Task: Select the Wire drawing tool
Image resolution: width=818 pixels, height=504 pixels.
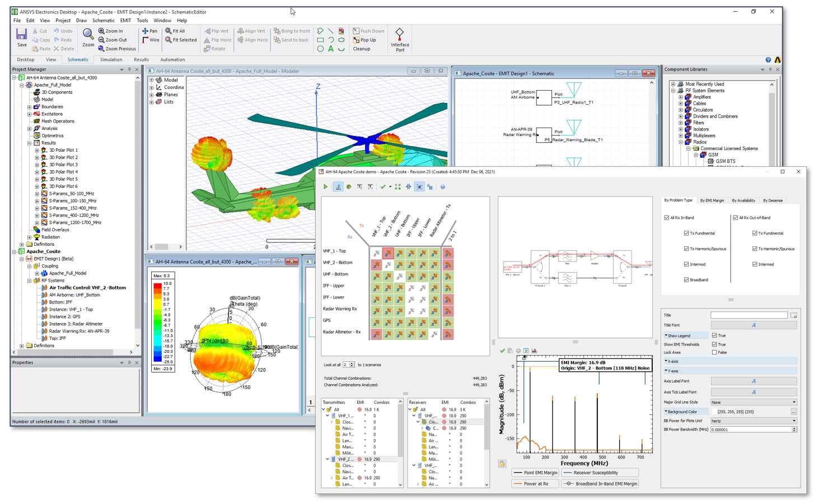Action: 151,40
